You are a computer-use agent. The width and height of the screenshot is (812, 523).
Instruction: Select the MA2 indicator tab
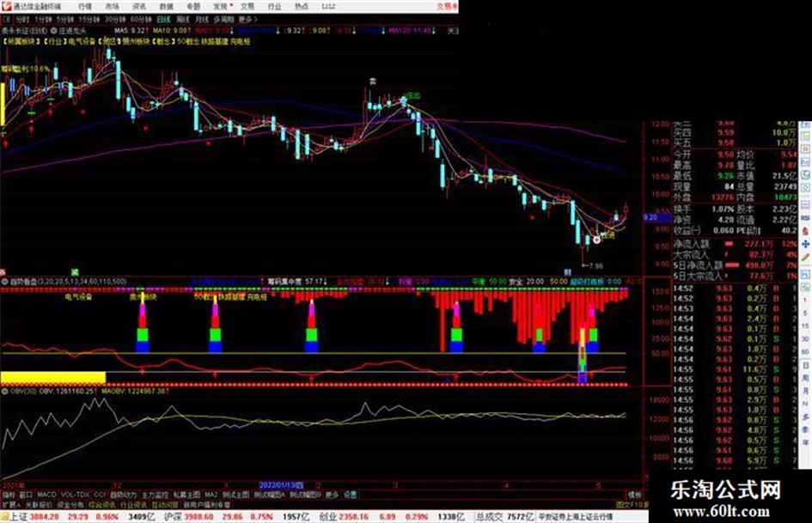211,495
